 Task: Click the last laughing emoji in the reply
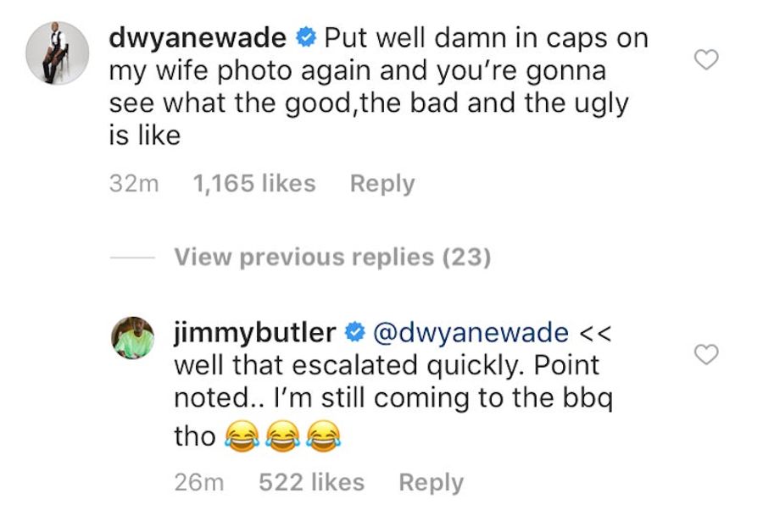324,436
